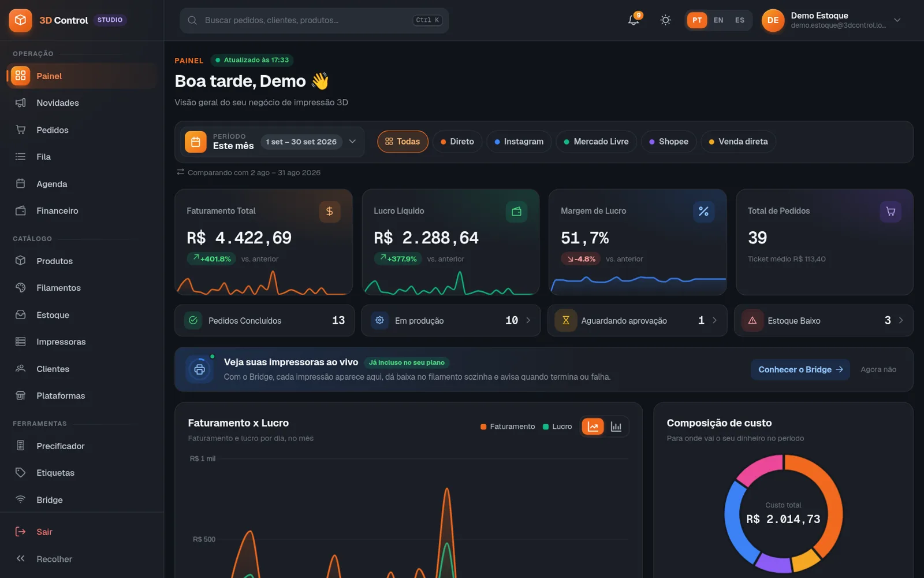
Task: Filter by Mercado Livre channel
Action: click(596, 142)
